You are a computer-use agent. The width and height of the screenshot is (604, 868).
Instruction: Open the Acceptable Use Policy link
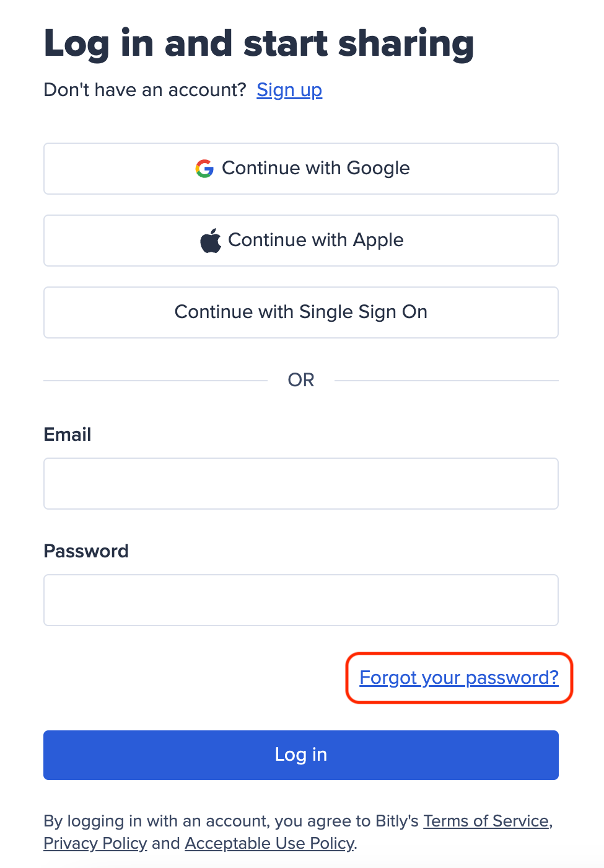[x=269, y=843]
